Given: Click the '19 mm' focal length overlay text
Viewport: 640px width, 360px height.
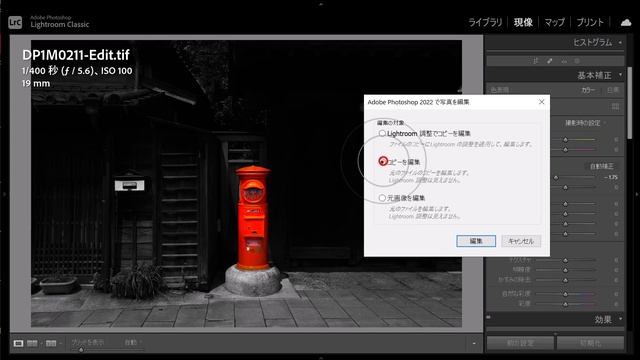Looking at the screenshot, I should tap(36, 84).
